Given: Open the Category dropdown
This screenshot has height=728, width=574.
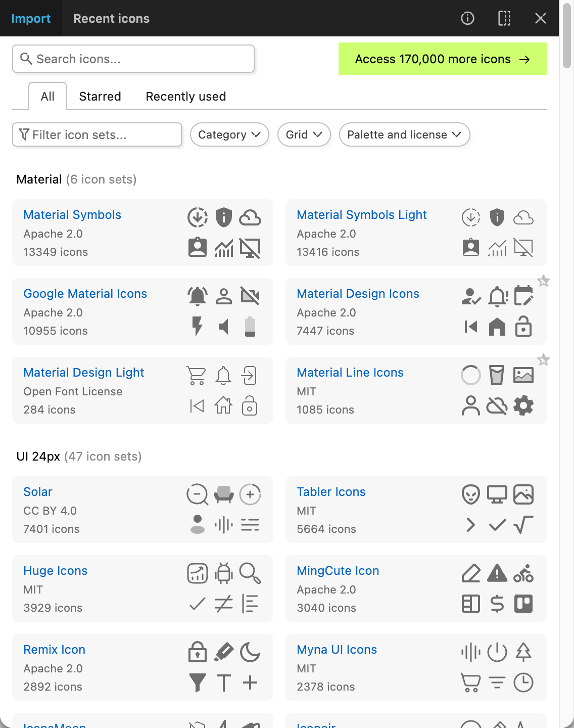Looking at the screenshot, I should [x=229, y=134].
